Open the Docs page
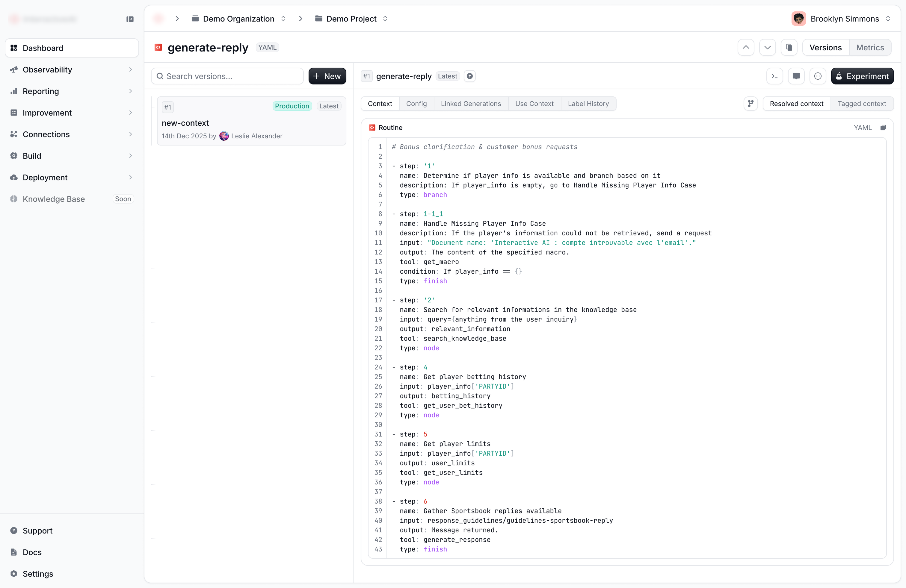 (72, 552)
